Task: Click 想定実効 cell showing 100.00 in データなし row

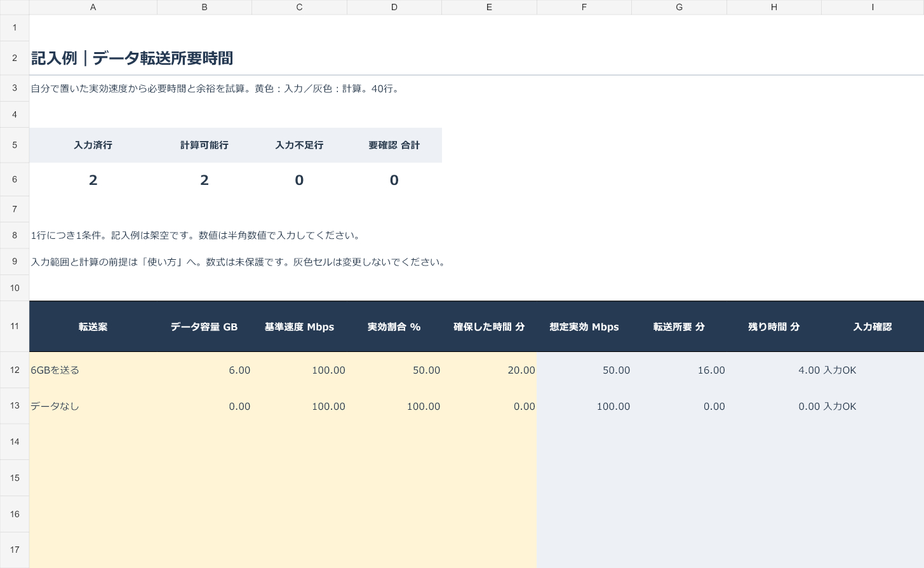Action: click(584, 406)
